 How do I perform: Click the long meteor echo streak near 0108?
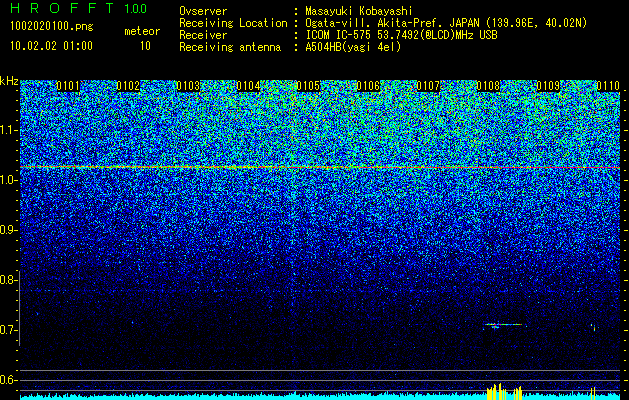(x=503, y=325)
